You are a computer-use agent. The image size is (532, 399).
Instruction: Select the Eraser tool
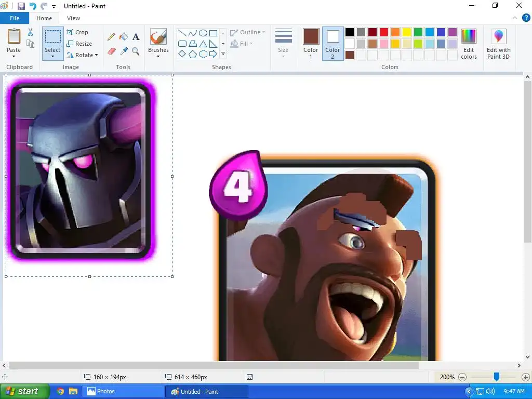click(112, 51)
